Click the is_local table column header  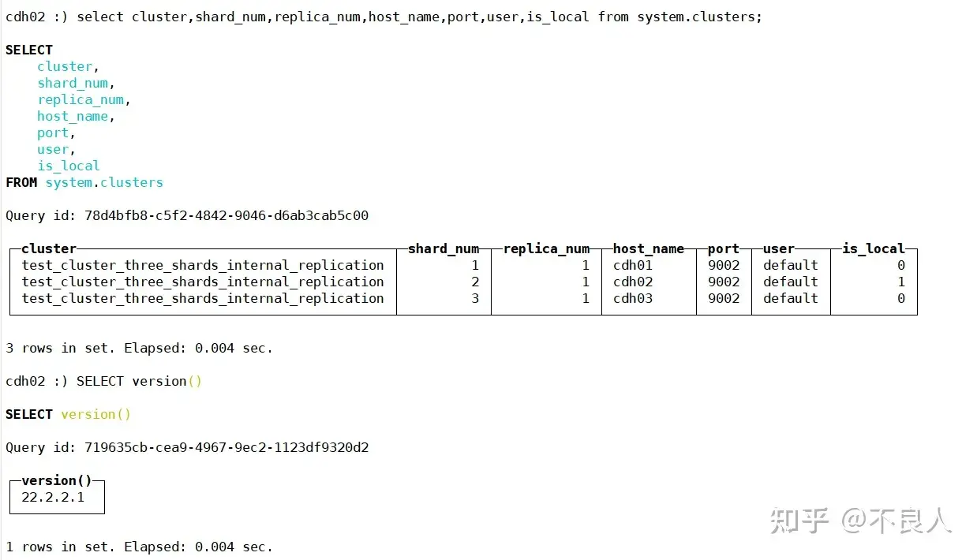[x=873, y=248]
